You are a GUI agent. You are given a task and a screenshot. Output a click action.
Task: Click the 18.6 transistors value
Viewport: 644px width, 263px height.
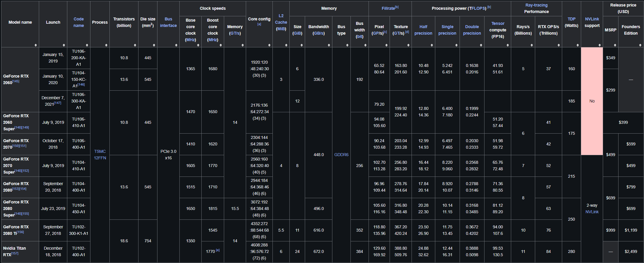[x=124, y=241]
